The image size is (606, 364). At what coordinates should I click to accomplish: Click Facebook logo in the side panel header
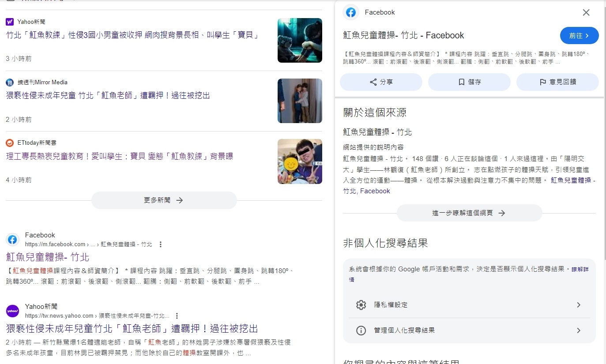[x=351, y=12]
